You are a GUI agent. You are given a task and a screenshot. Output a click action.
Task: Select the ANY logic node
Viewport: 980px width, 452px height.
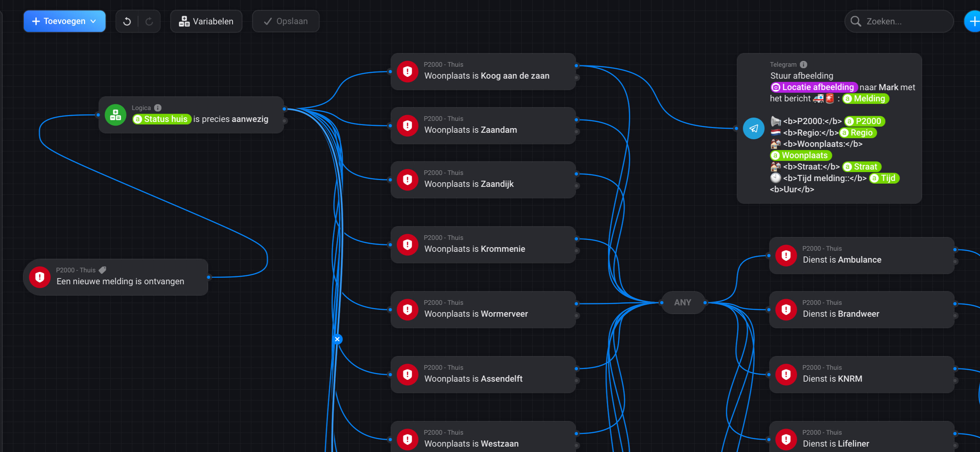coord(683,302)
